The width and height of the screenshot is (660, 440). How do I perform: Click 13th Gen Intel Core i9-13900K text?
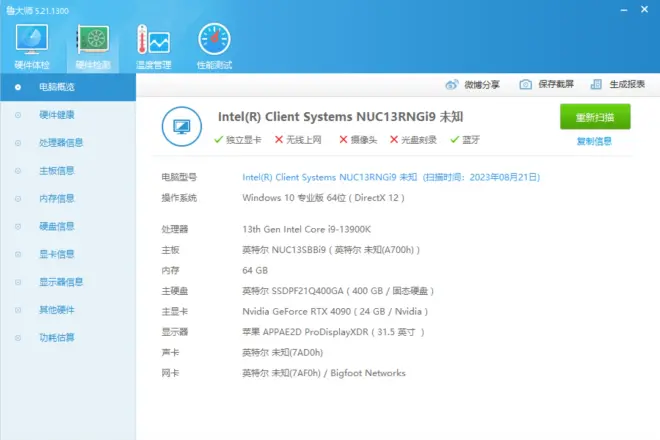[x=306, y=229]
